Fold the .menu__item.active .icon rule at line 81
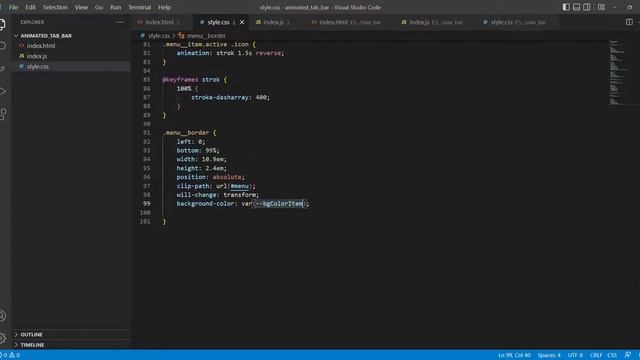 [157, 44]
